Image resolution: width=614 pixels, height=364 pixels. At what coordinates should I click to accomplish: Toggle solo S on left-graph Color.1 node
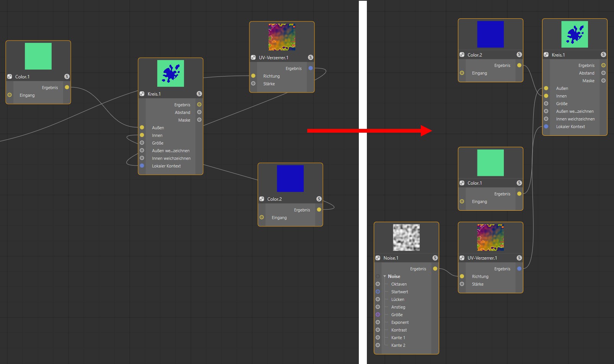click(x=67, y=76)
